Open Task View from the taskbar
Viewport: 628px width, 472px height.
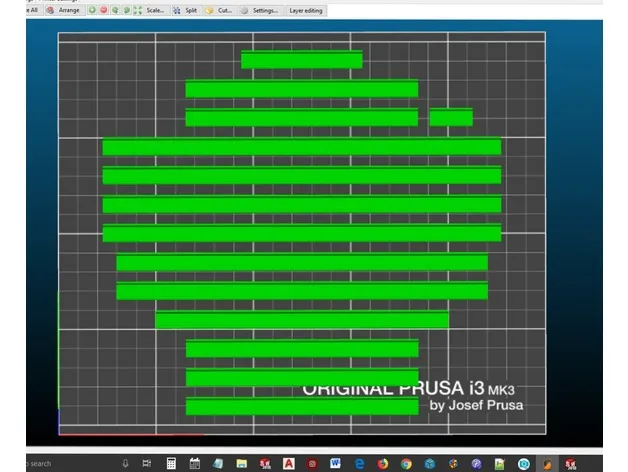coord(147,464)
